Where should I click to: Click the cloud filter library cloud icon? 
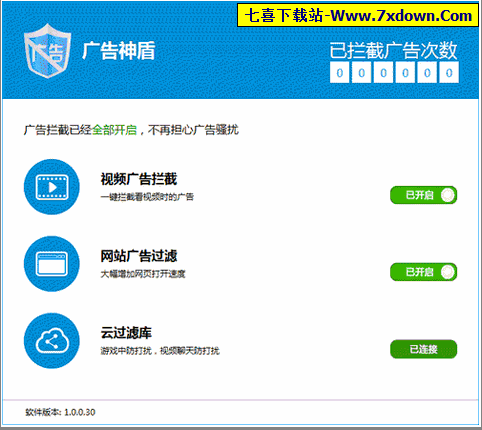click(x=52, y=341)
